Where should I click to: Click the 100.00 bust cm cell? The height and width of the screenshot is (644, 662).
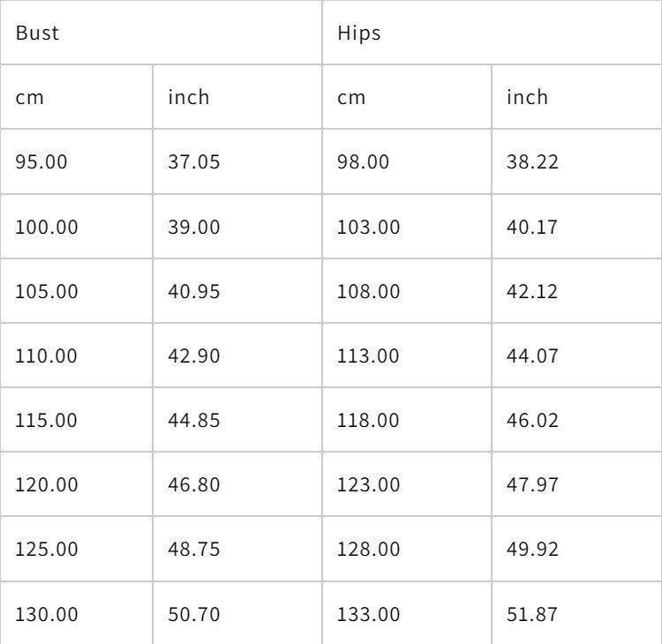pyautogui.click(x=46, y=227)
